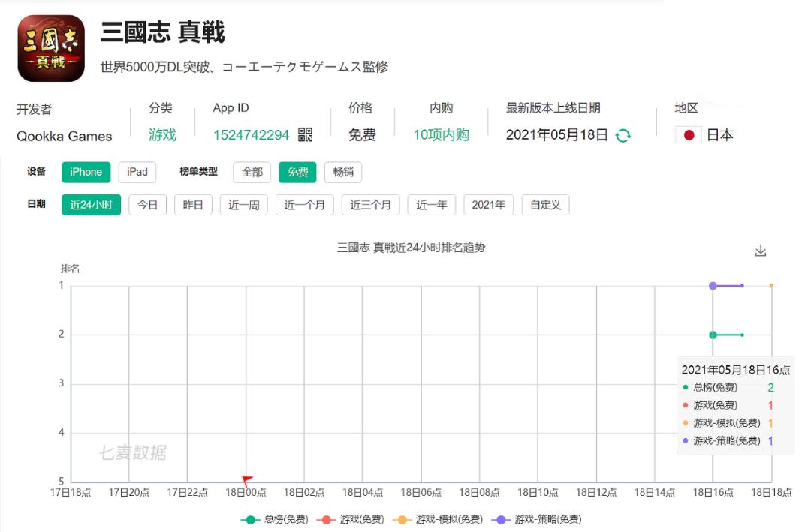Viewport: 811px width, 532px height.
Task: Click 17日18点 x-axis label
Action: point(71,493)
